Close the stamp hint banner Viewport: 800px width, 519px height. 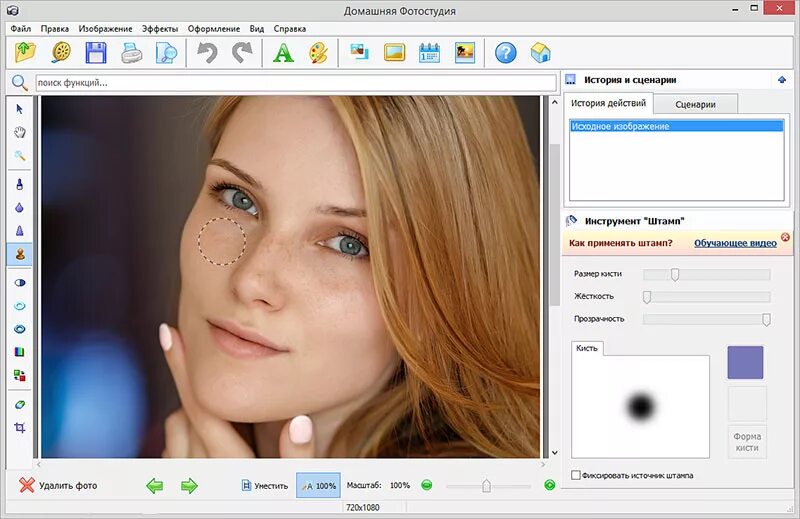[785, 237]
